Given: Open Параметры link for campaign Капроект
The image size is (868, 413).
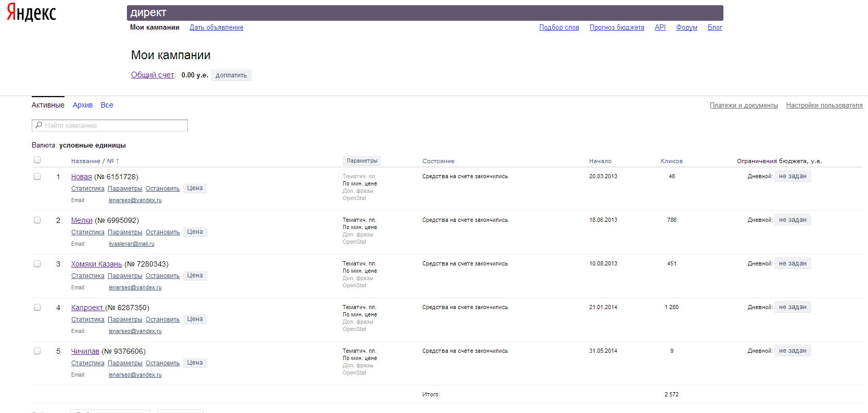Looking at the screenshot, I should [x=125, y=319].
